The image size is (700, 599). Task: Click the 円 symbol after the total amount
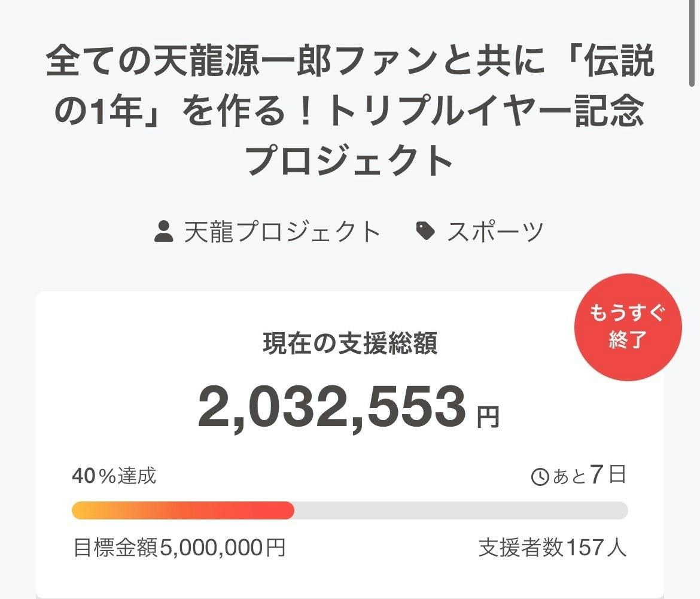coord(488,416)
